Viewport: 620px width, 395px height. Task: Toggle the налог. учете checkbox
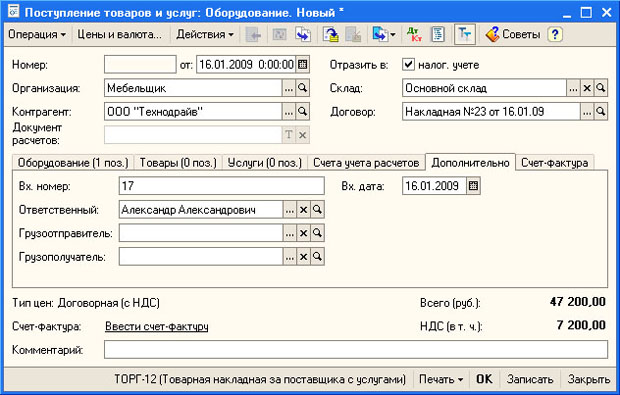pos(408,64)
